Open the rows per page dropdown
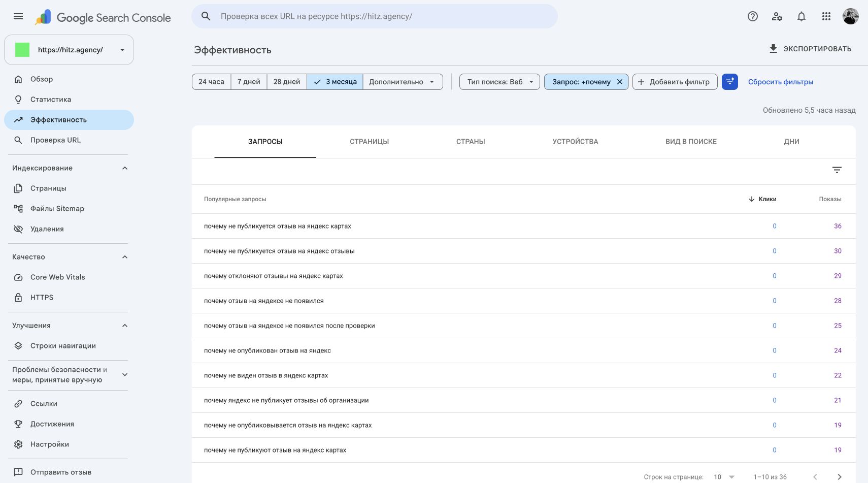The image size is (868, 483). tap(724, 477)
